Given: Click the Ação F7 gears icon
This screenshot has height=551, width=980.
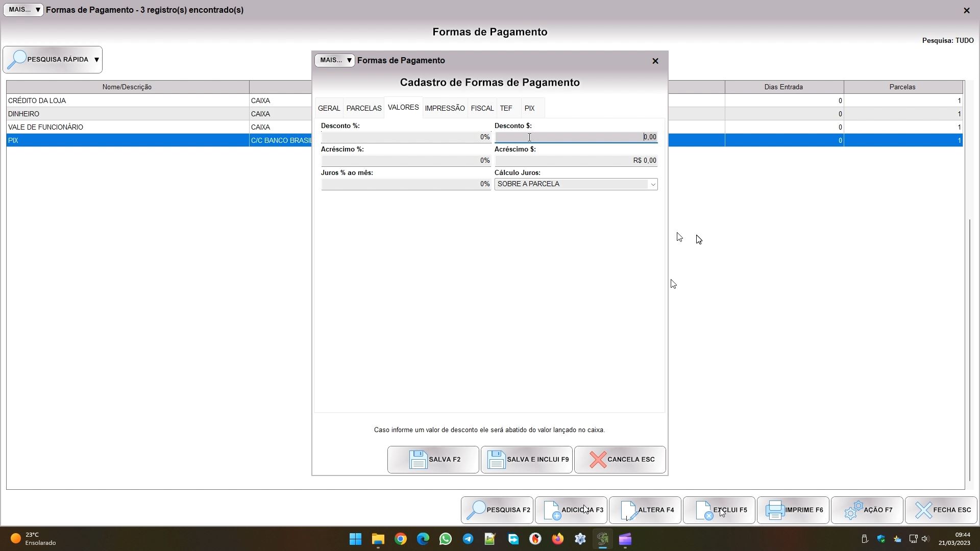Looking at the screenshot, I should 853,510.
